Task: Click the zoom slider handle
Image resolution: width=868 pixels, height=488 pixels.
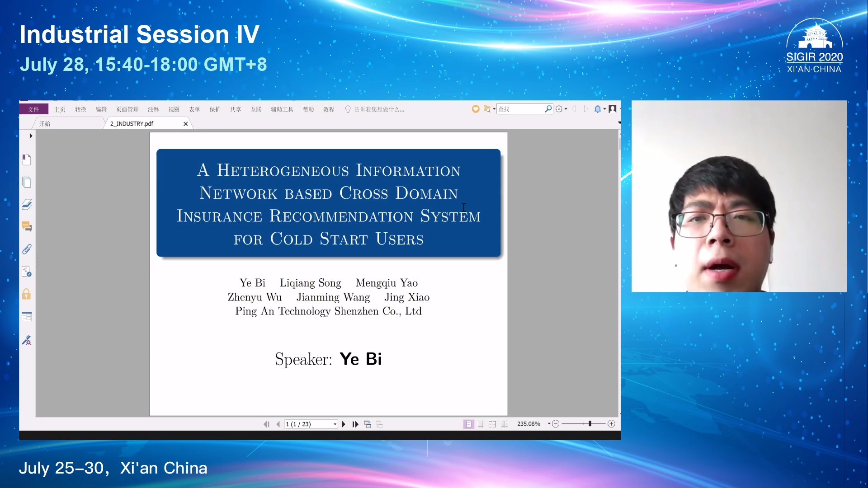Action: click(590, 424)
